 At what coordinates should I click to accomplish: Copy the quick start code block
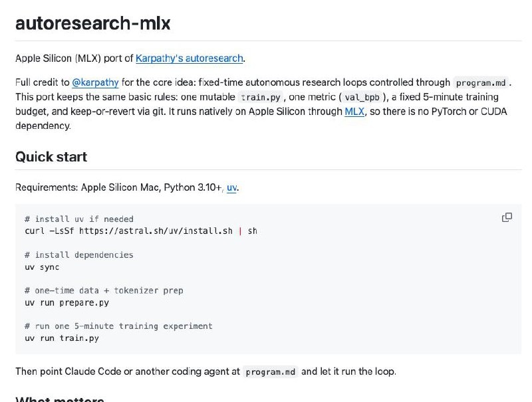(507, 217)
